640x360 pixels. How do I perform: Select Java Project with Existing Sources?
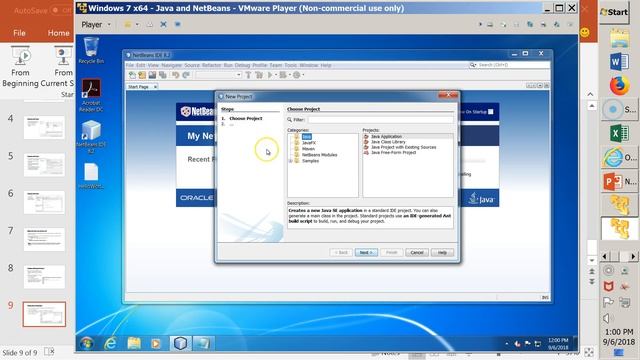pyautogui.click(x=403, y=147)
